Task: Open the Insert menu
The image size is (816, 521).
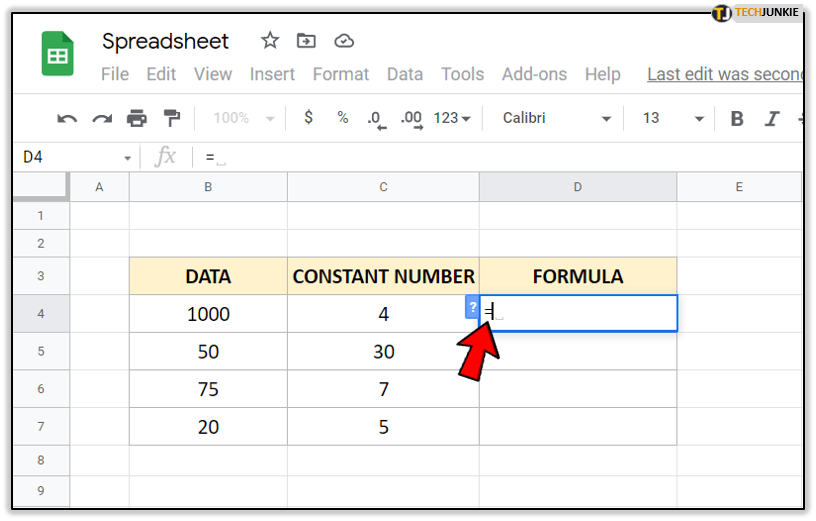Action: 272,74
